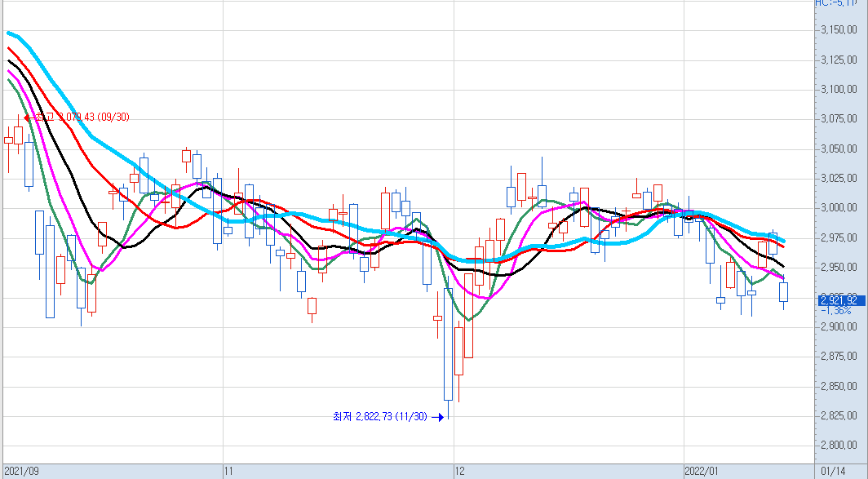Select the long blue candlestick at the 11/30 low

(x=449, y=344)
